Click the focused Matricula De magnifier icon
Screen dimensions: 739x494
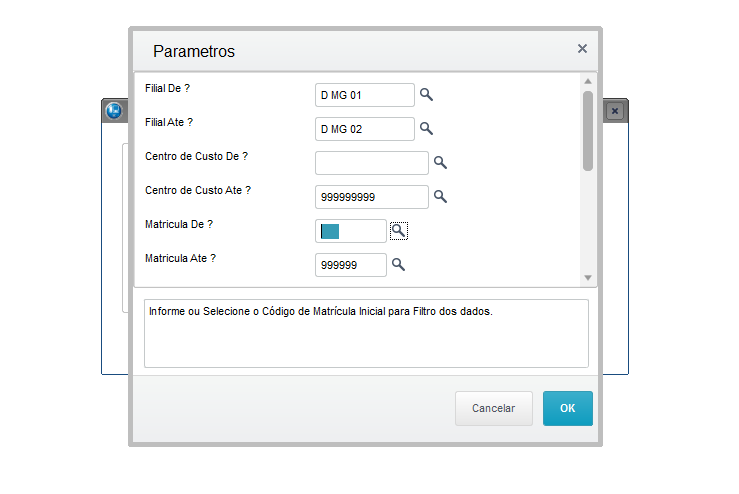pyautogui.click(x=399, y=231)
